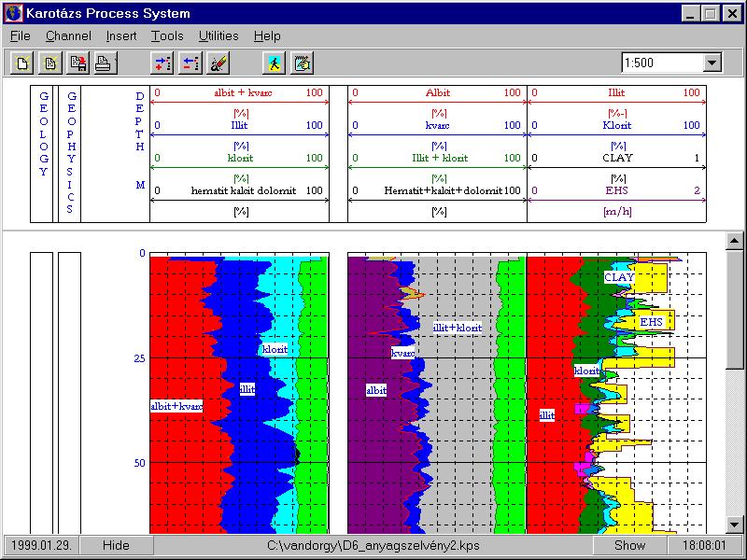Click the remove channel minus-arrow icon
Image resolution: width=747 pixels, height=560 pixels.
tap(190, 63)
